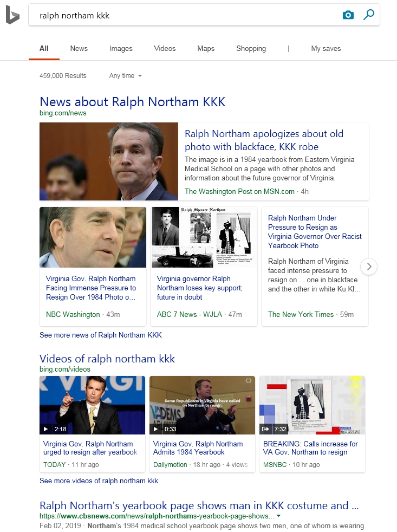Click The Washington Post on MSN.com source
This screenshot has width=397, height=532.
(239, 191)
